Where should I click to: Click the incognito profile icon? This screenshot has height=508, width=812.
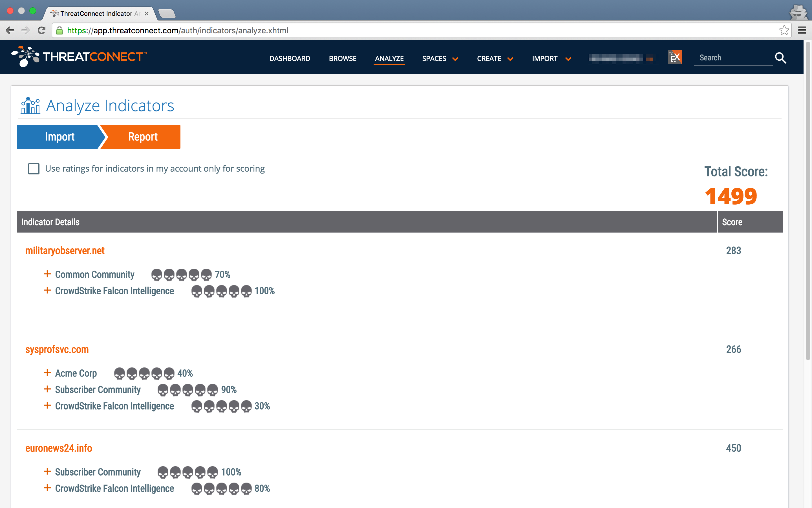coord(798,12)
